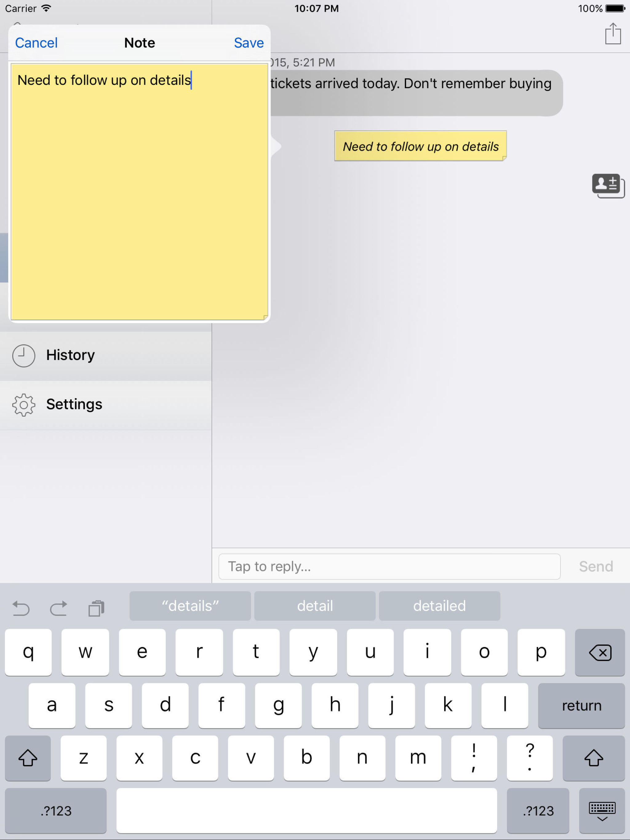Tap the g key
630x840 pixels.
pos(278,705)
